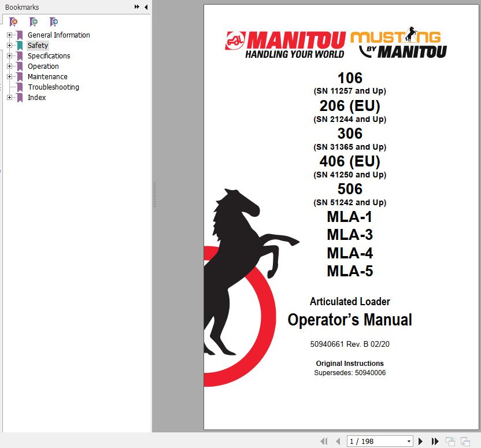Click the Maintenance bookmark icon

click(20, 77)
